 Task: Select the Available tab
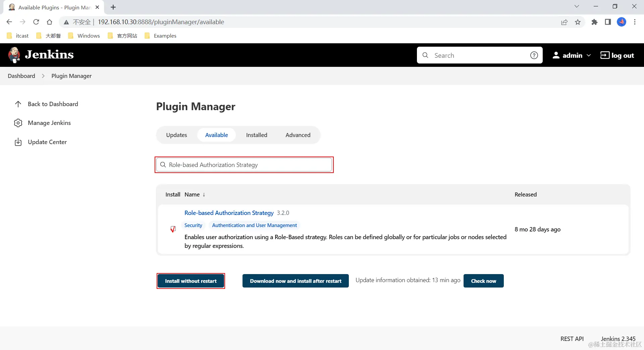(x=217, y=135)
